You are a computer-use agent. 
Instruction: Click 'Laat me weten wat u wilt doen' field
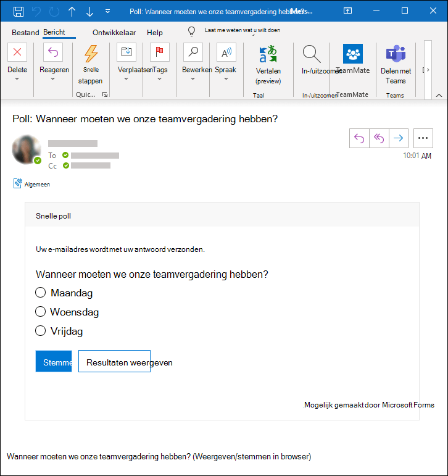pyautogui.click(x=243, y=30)
